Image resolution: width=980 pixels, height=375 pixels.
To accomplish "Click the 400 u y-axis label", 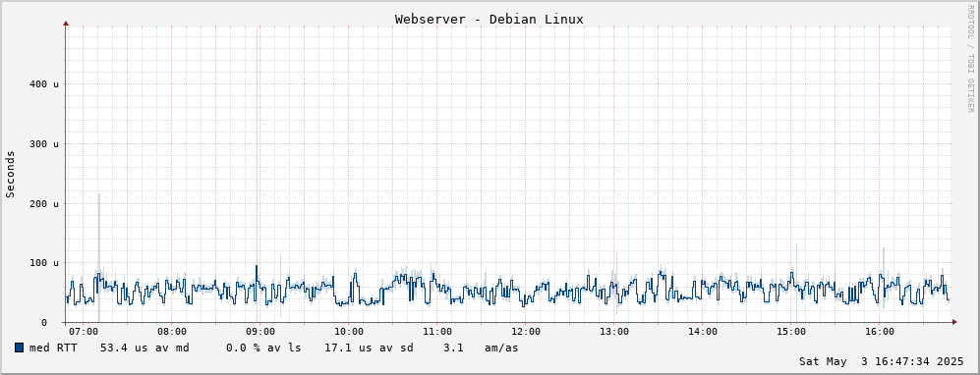I will point(44,84).
